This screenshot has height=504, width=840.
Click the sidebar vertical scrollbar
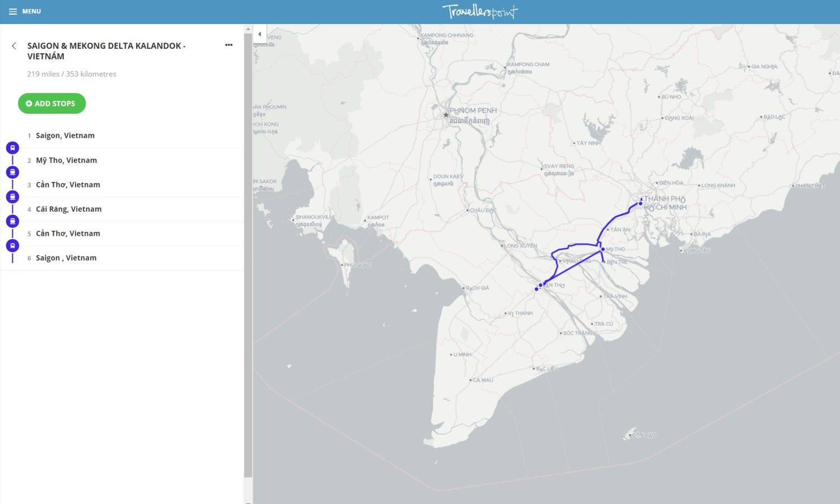click(248, 252)
